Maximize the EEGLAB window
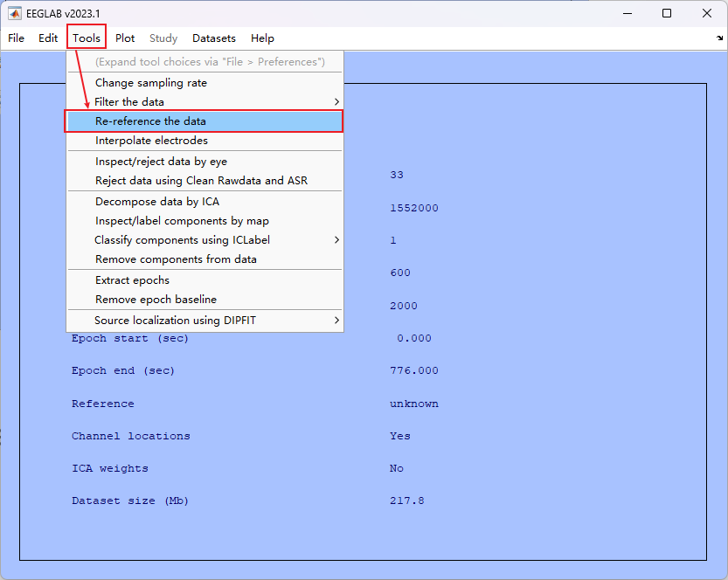Viewport: 728px width, 580px height. point(667,13)
